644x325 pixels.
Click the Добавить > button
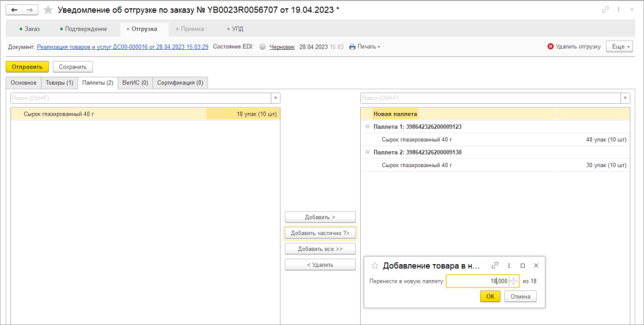point(321,217)
